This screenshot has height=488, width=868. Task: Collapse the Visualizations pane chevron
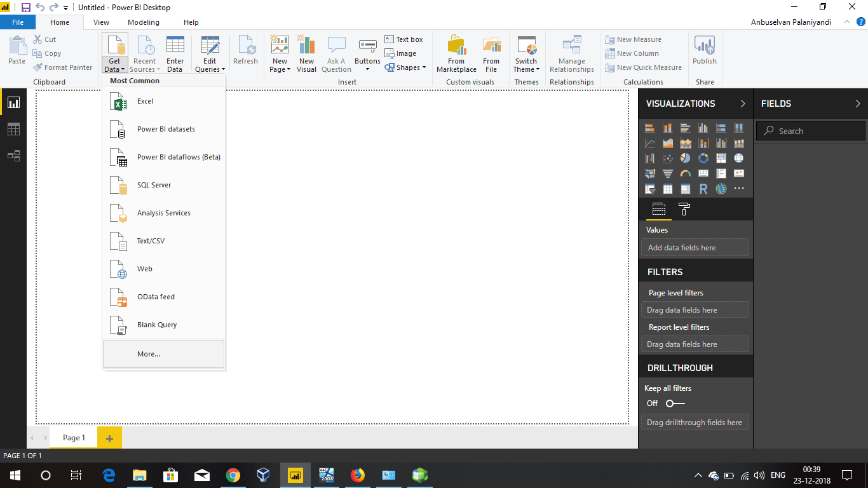pyautogui.click(x=743, y=104)
